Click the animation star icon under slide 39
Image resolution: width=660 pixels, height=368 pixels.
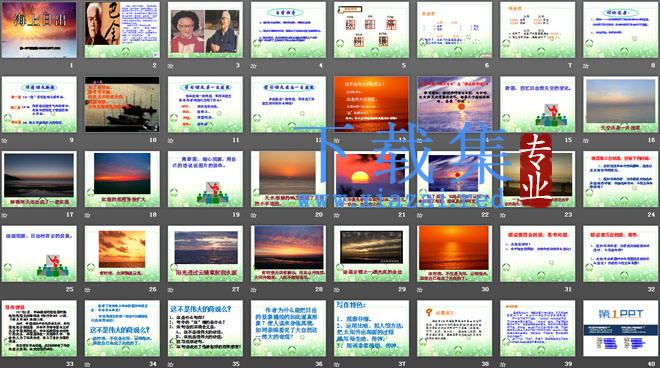pos(503,364)
